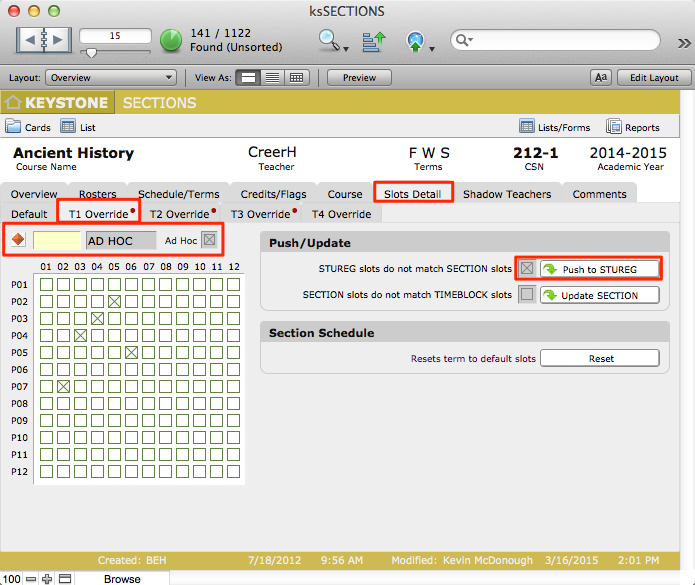Click the Push to STUREG button

coord(600,269)
